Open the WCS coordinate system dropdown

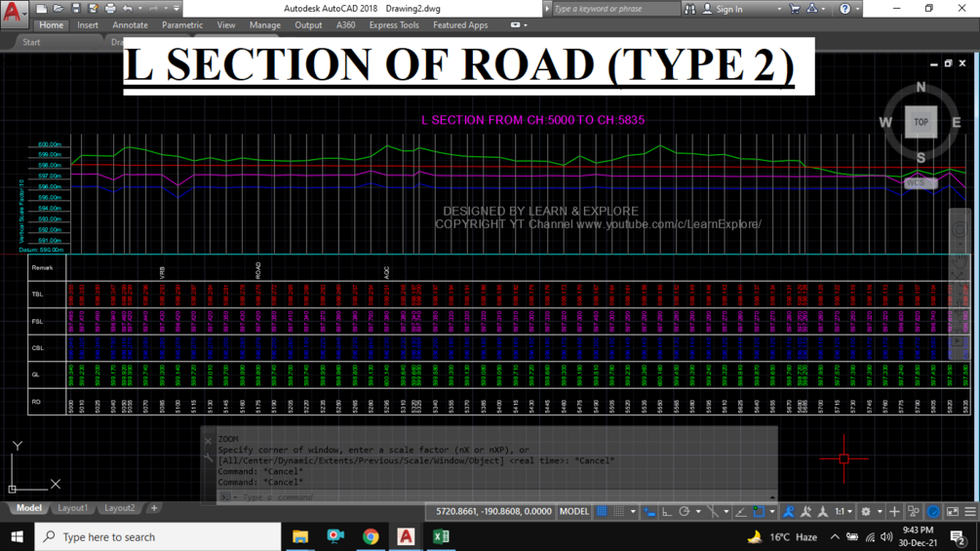tap(921, 183)
